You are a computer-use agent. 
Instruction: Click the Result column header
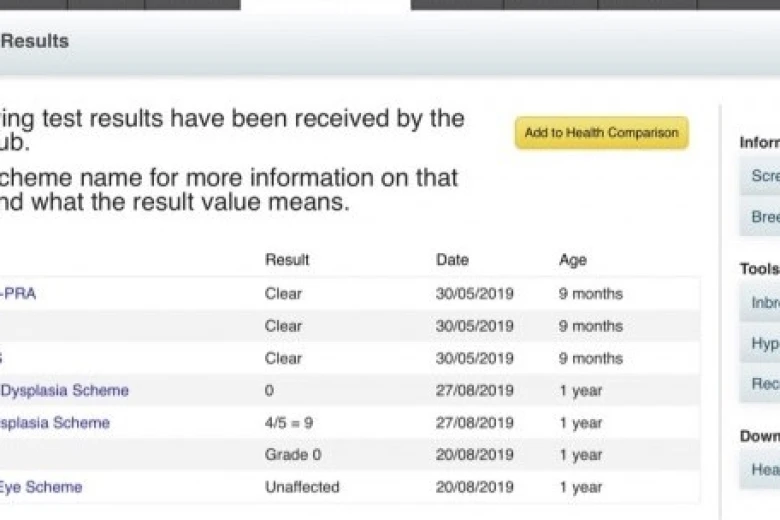287,260
